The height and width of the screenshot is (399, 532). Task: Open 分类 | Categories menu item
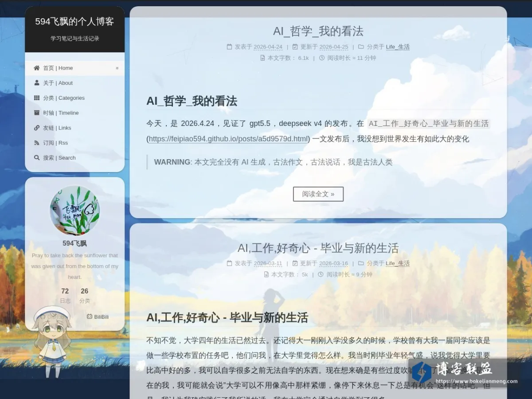click(74, 98)
